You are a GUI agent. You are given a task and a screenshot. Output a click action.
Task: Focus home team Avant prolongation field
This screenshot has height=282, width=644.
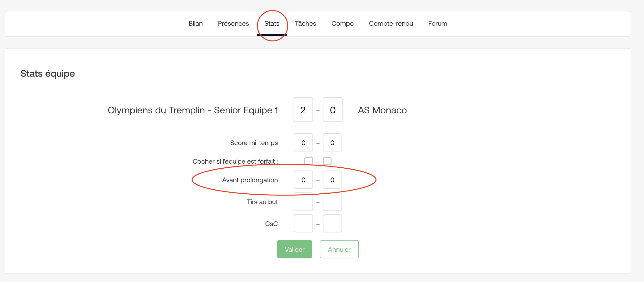[303, 180]
